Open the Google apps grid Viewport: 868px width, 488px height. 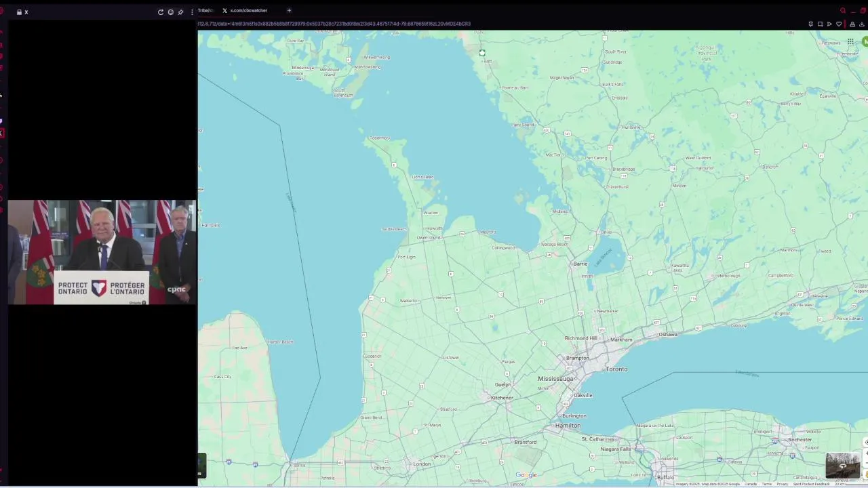pos(850,42)
